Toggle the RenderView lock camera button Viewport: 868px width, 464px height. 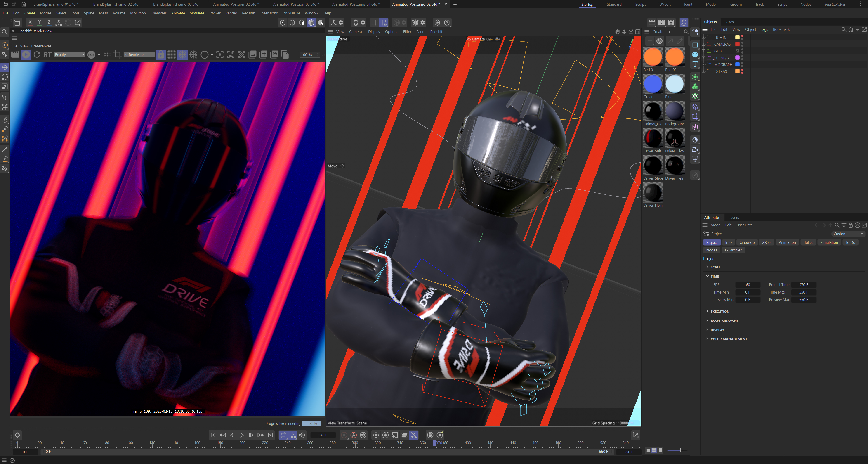point(161,54)
